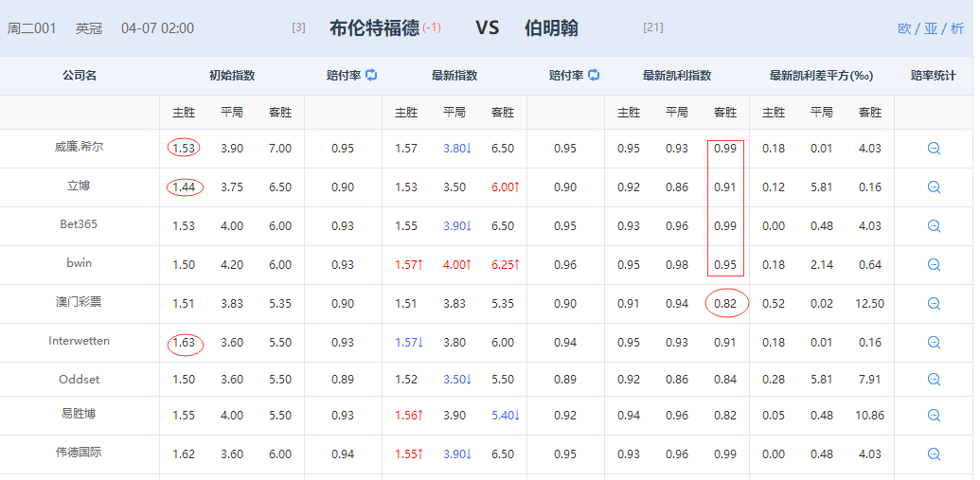Open odds statistics magnifier for 伟德国际

click(x=934, y=453)
